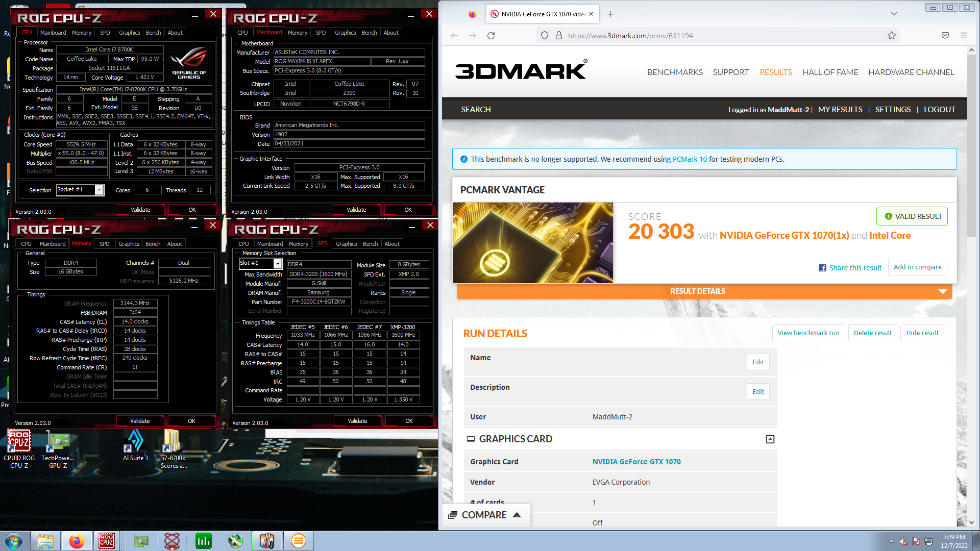980x551 pixels.
Task: Open the red atom taskbar app
Action: [x=172, y=541]
